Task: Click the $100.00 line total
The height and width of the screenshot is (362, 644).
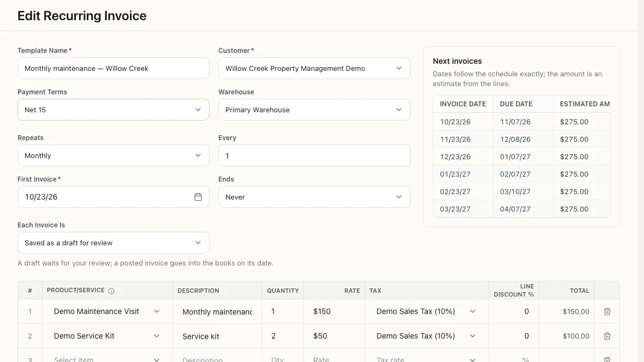Action: click(576, 336)
